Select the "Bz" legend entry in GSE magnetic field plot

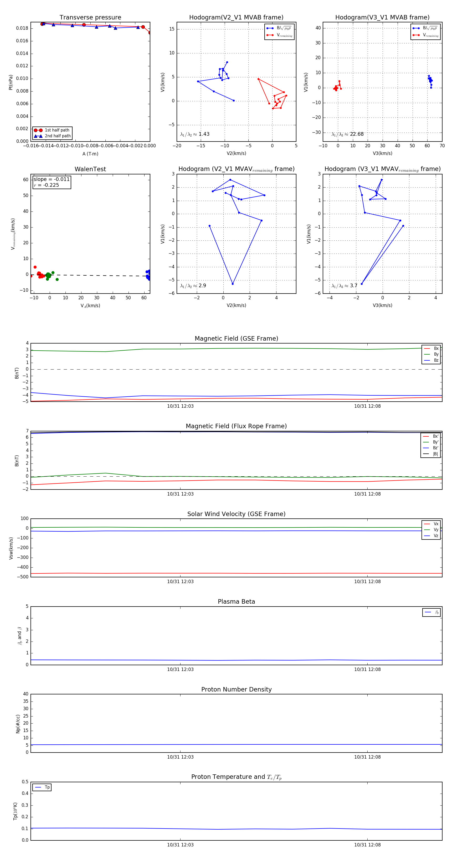click(431, 360)
